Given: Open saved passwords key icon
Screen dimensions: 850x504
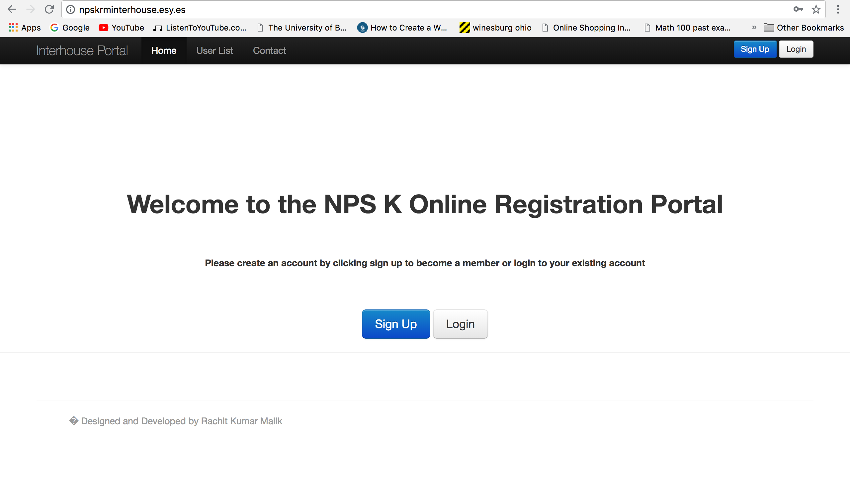Looking at the screenshot, I should point(798,10).
